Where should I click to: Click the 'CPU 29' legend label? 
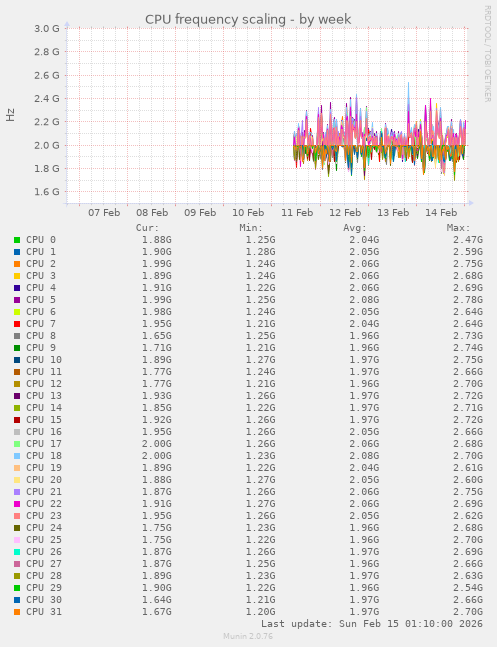(x=44, y=588)
